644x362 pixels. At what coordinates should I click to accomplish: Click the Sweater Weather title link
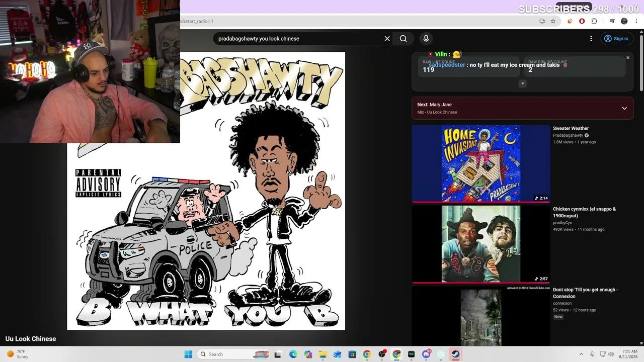[571, 129]
